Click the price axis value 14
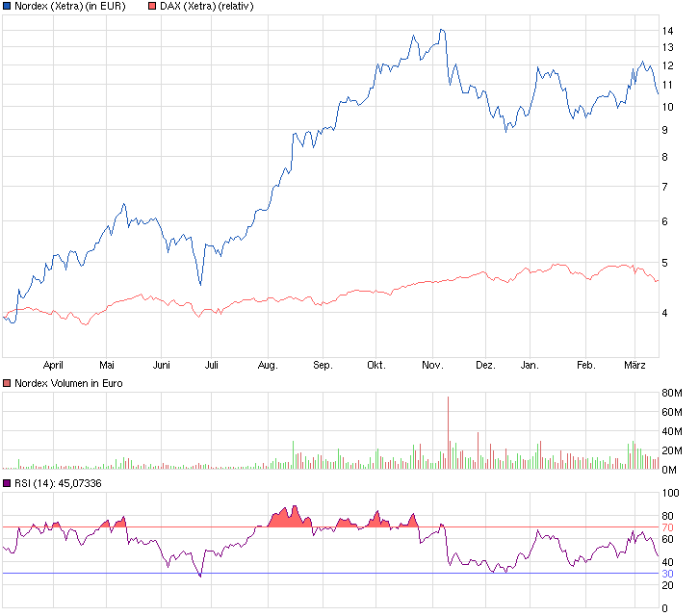Viewport: 699px width, 616px height. 667,31
